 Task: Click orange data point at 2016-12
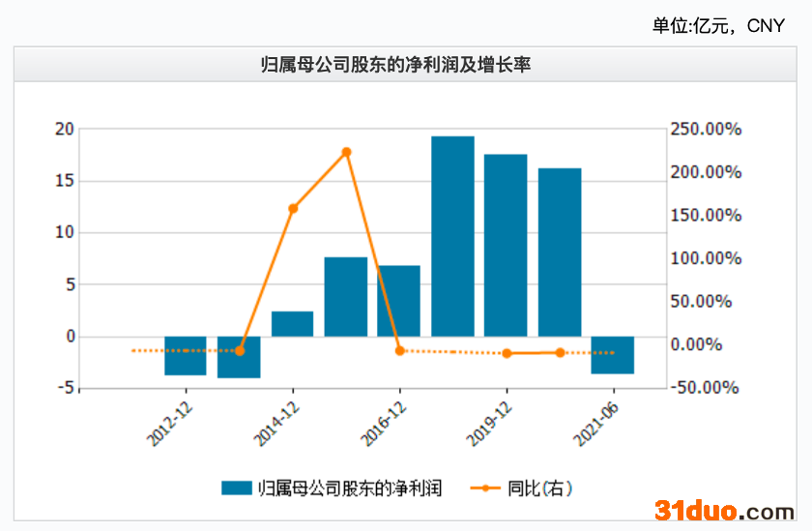pos(399,350)
